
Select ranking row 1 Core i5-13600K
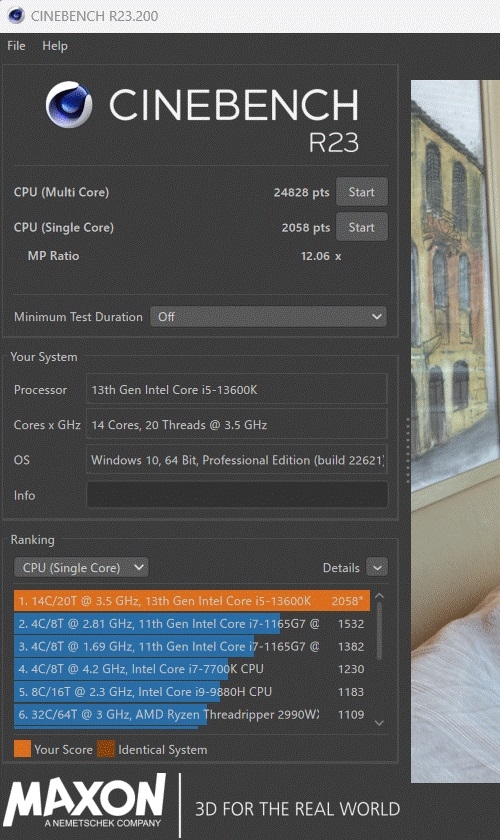tap(192, 601)
